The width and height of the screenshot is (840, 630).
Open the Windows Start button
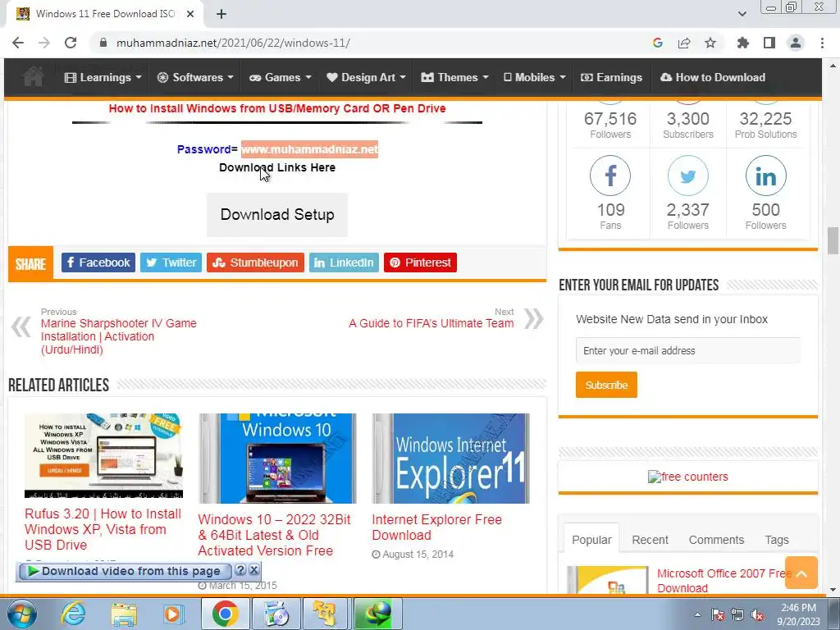click(x=21, y=614)
